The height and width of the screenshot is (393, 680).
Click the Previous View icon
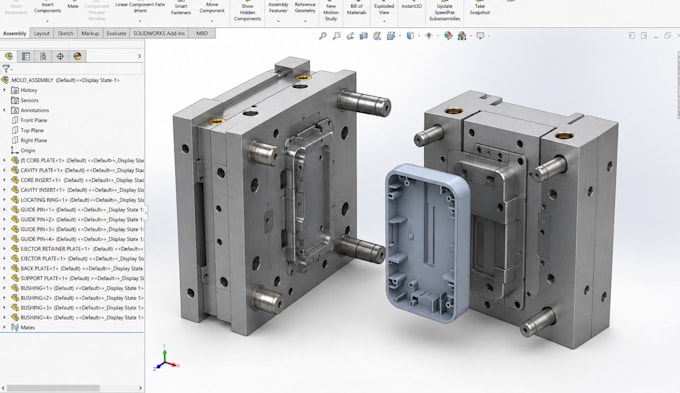tap(350, 36)
